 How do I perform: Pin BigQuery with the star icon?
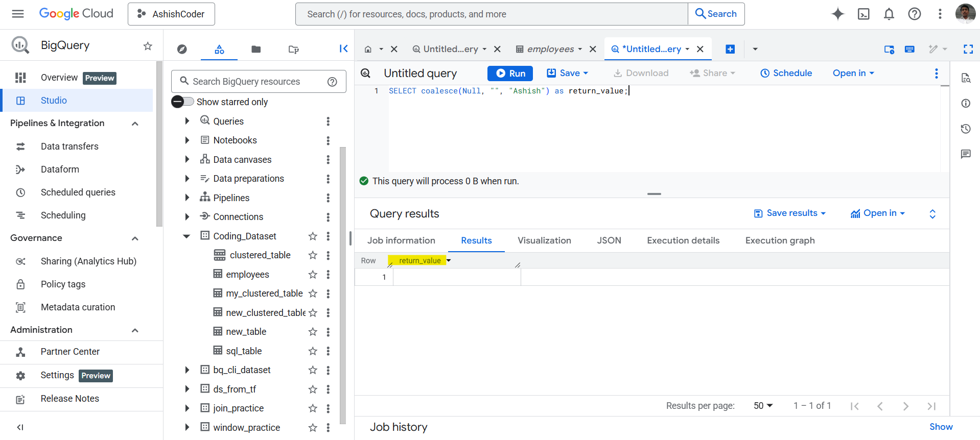coord(148,46)
